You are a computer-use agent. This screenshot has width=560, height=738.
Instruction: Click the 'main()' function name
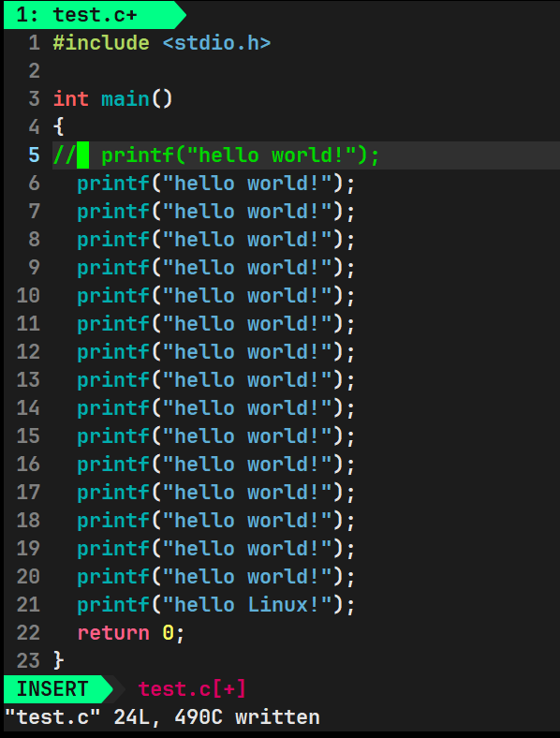[x=137, y=99]
